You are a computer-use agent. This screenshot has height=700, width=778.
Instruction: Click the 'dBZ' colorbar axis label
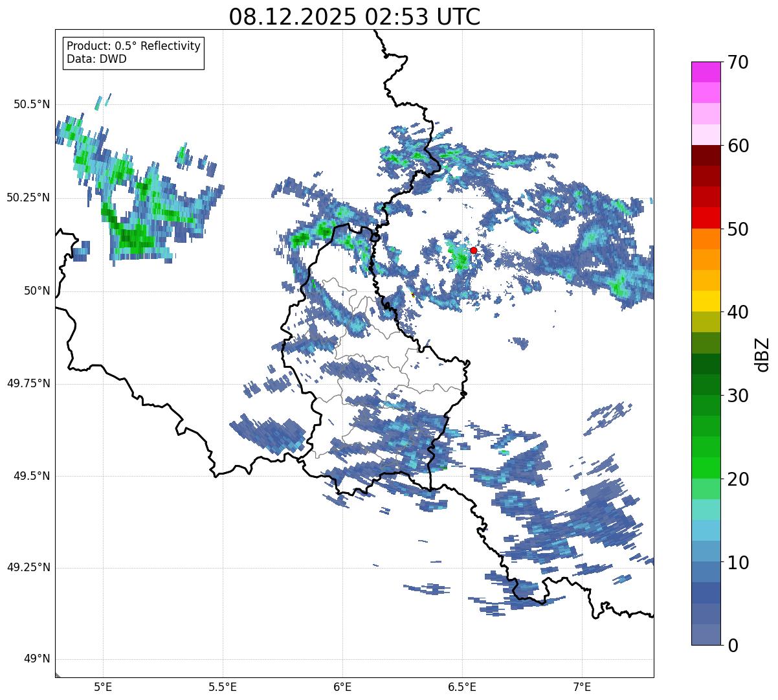pyautogui.click(x=762, y=354)
